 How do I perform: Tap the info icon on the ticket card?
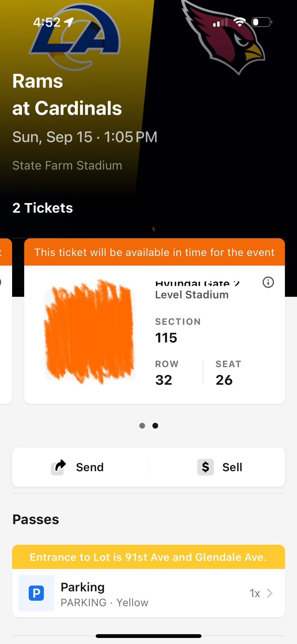(268, 282)
